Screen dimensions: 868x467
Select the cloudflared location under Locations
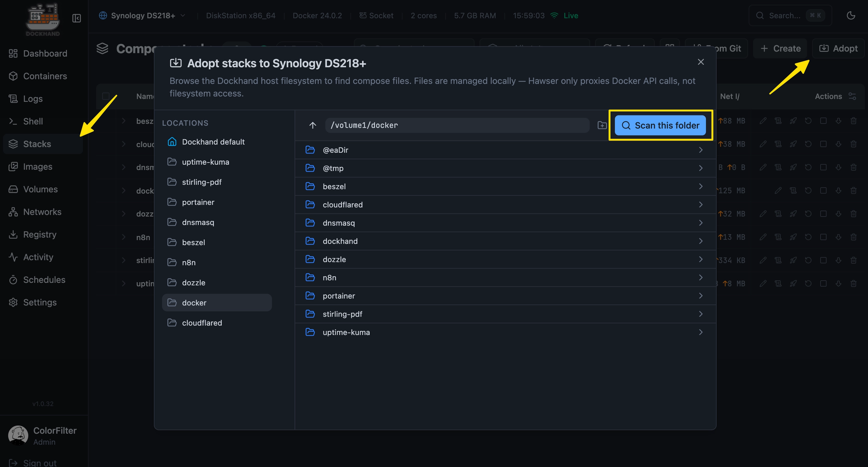[x=217, y=323]
